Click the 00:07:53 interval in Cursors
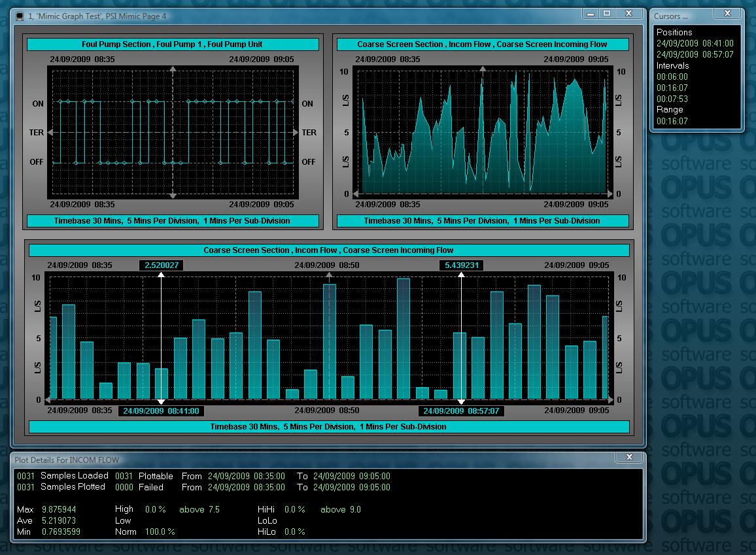Screen dimensions: 756x555 pos(672,99)
